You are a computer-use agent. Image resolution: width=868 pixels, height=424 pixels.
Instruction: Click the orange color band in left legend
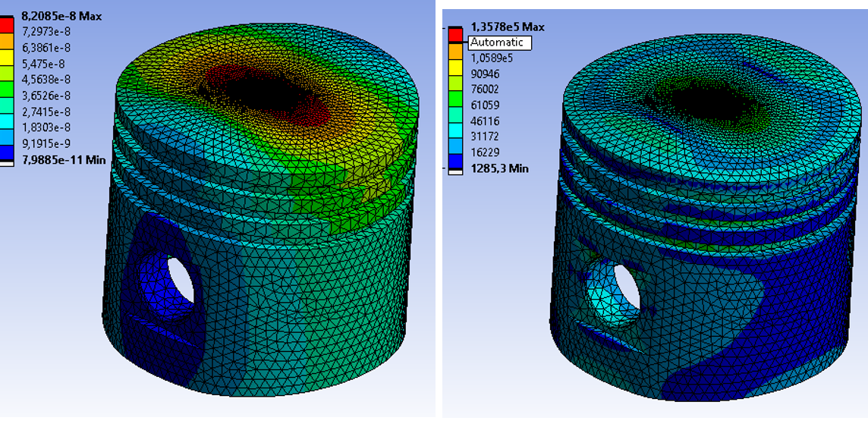click(x=7, y=41)
